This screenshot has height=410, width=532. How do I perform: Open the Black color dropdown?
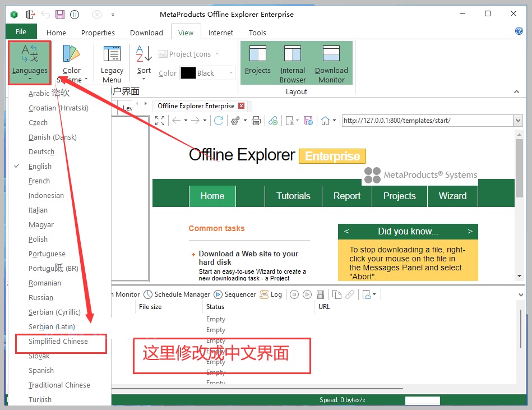(x=231, y=73)
